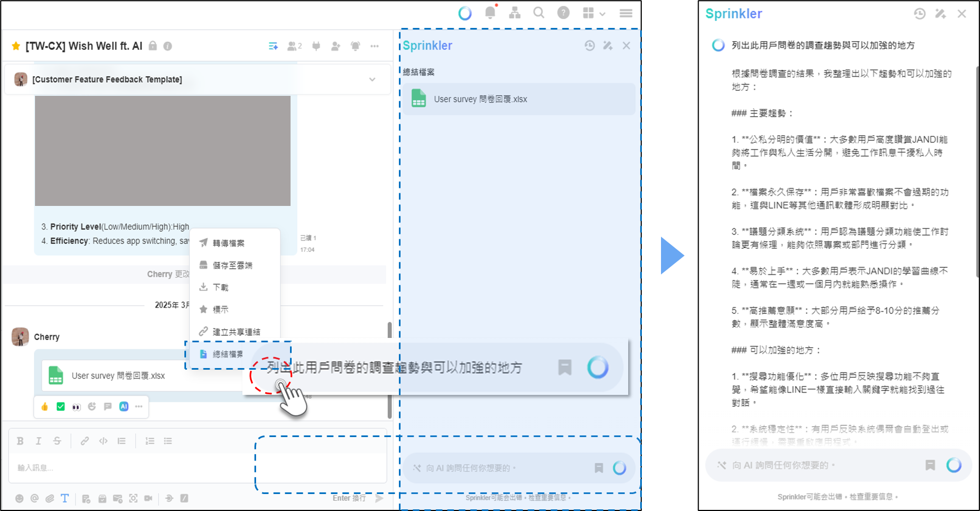Viewport: 980px width, 511px height.
Task: Click the comment icon on the file message
Action: 108,406
